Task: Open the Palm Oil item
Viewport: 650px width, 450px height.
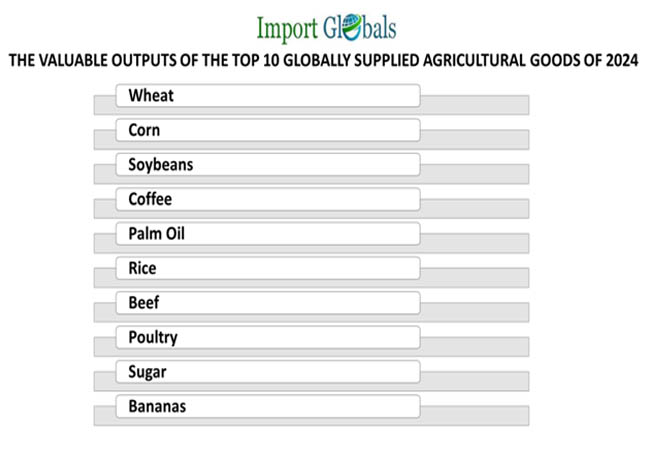Action: click(267, 234)
